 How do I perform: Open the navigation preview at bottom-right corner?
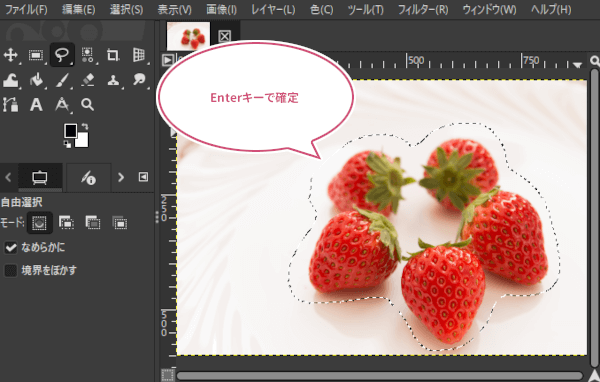coord(595,375)
